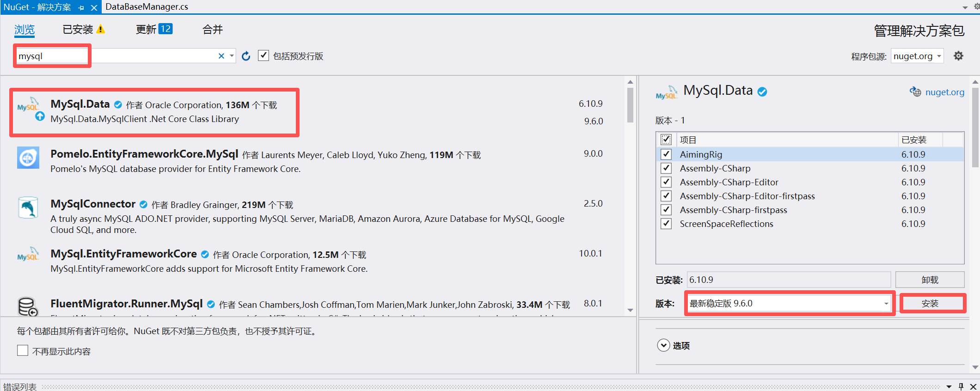Uncheck the Assembly-CSharp project
980x391 pixels.
(x=666, y=168)
